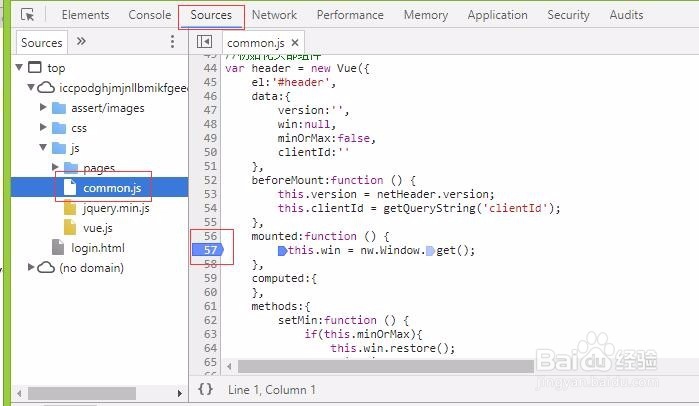Screen dimensions: 699x406
Task: Collapse the iccpodghjmjnllbmikfgee domain node
Action: coord(31,87)
